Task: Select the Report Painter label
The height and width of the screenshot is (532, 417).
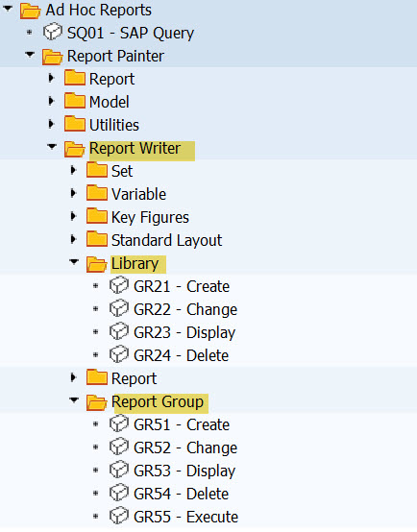Action: tap(115, 56)
